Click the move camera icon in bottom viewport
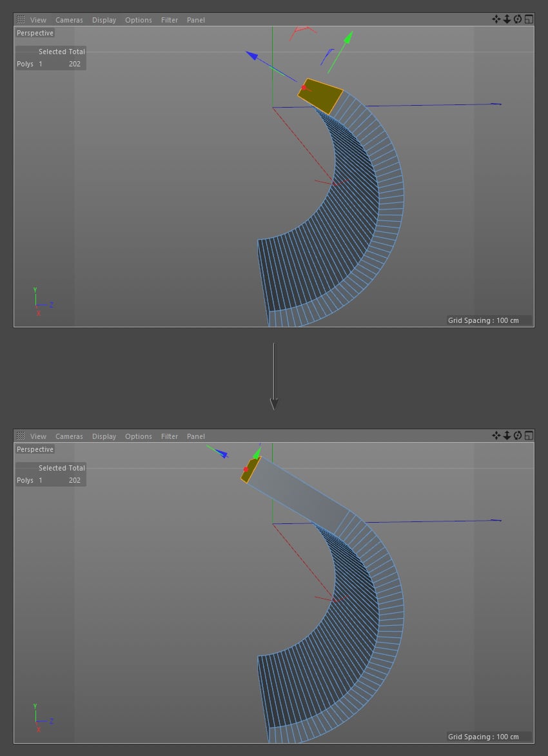Screen dimensions: 548x756 point(496,436)
